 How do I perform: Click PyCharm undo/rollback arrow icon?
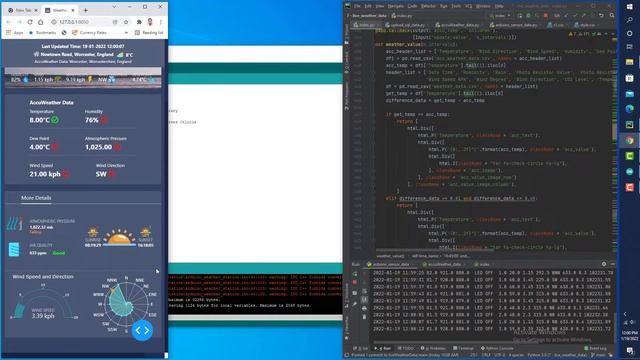(x=601, y=16)
